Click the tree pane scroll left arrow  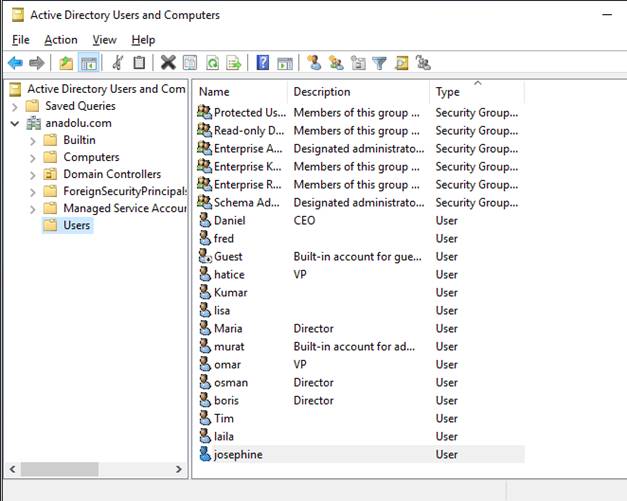pyautogui.click(x=12, y=469)
